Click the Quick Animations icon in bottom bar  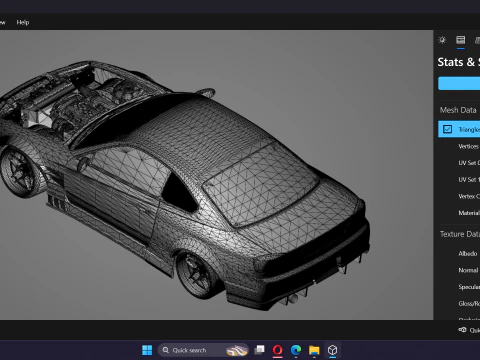tap(462, 330)
